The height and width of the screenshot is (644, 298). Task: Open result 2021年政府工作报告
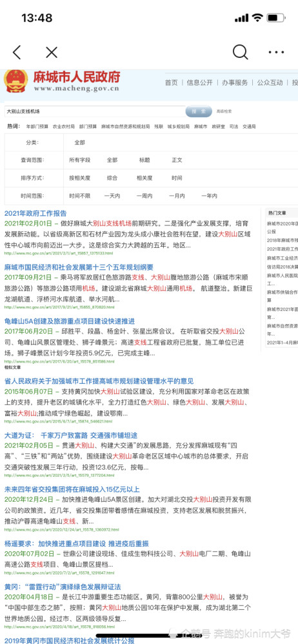[35, 214]
